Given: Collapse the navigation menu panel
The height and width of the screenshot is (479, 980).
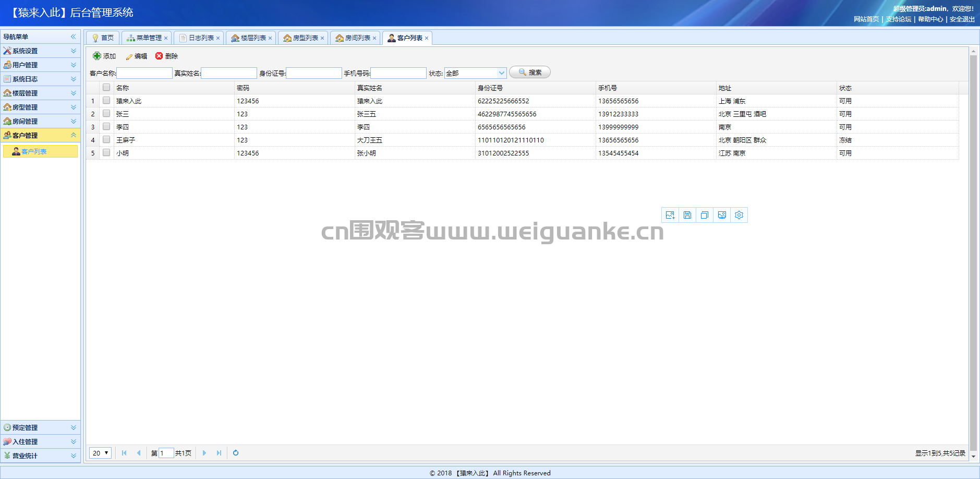Looking at the screenshot, I should 74,37.
